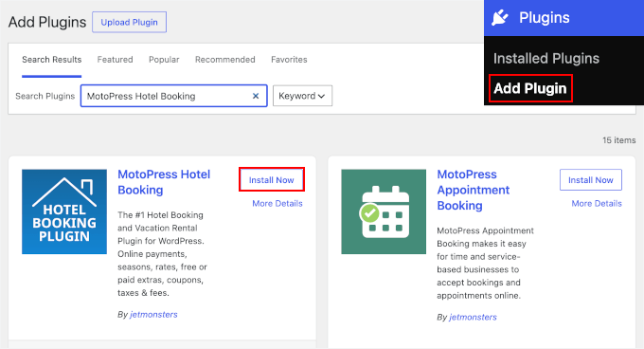The width and height of the screenshot is (644, 349).
Task: Open jetmonsters author link under Hotel Booking
Action: click(153, 315)
